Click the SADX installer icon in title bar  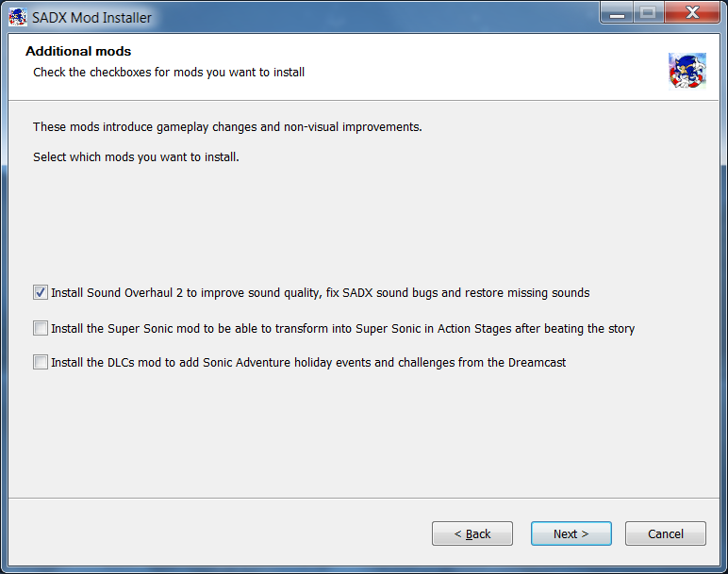(18, 17)
